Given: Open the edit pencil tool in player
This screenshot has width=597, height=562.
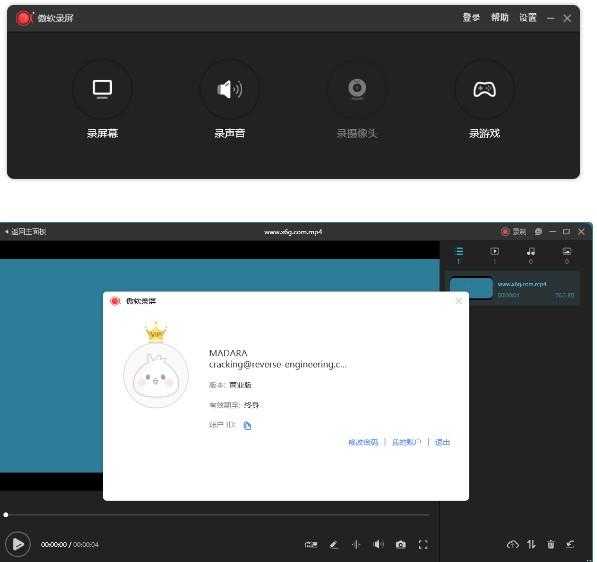Looking at the screenshot, I should [x=334, y=544].
